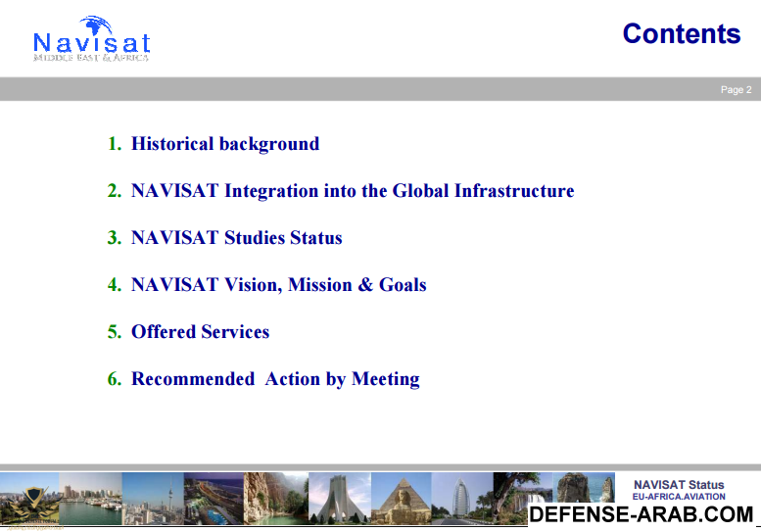This screenshot has width=761, height=532.
Task: Click the Navisat globe logo
Action: [x=96, y=26]
